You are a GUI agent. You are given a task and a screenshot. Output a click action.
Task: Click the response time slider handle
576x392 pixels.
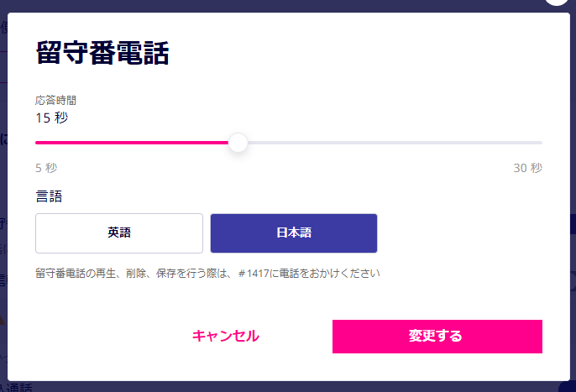point(238,143)
